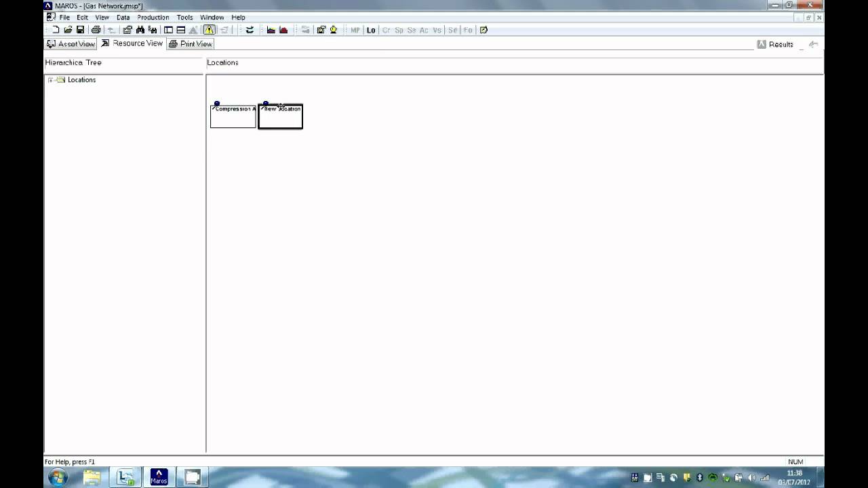Click the refresh arrows toolbar icon
The image size is (868, 488).
coord(250,30)
